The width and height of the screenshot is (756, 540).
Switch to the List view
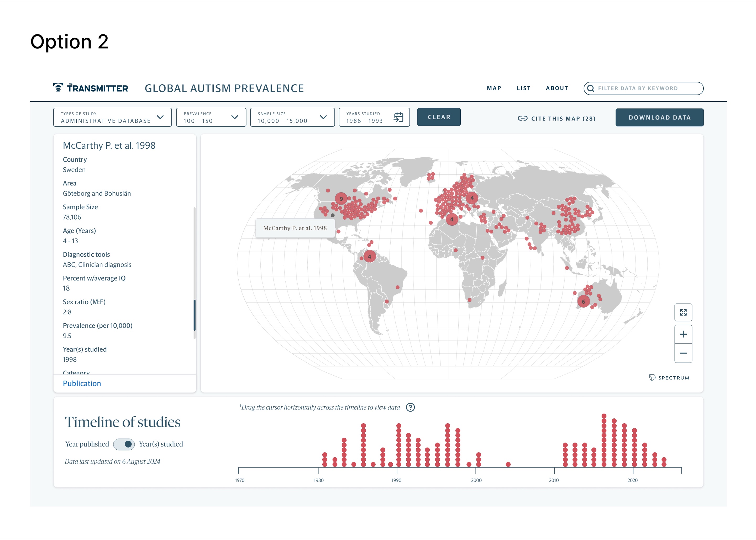(523, 88)
